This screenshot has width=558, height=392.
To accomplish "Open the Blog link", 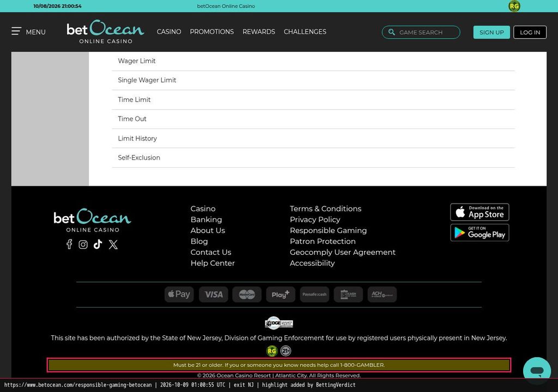I will coord(199,242).
